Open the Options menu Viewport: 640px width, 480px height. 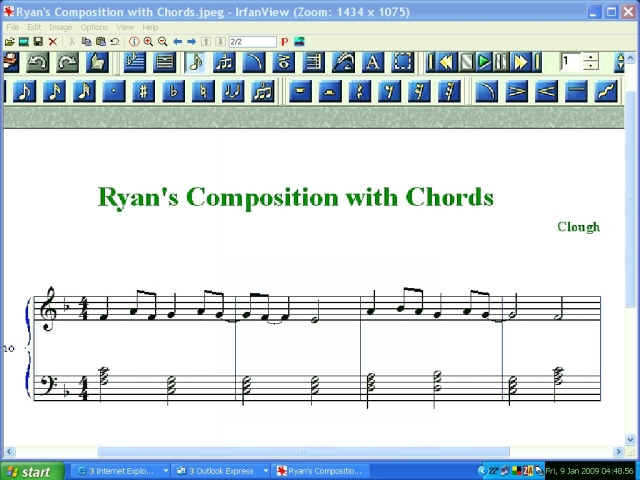click(94, 27)
